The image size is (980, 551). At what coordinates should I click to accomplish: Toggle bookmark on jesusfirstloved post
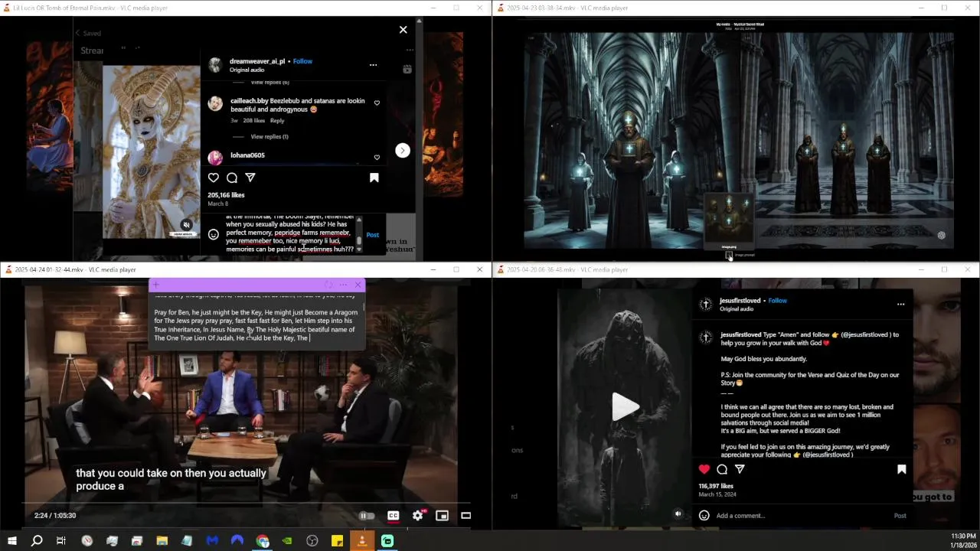(902, 469)
